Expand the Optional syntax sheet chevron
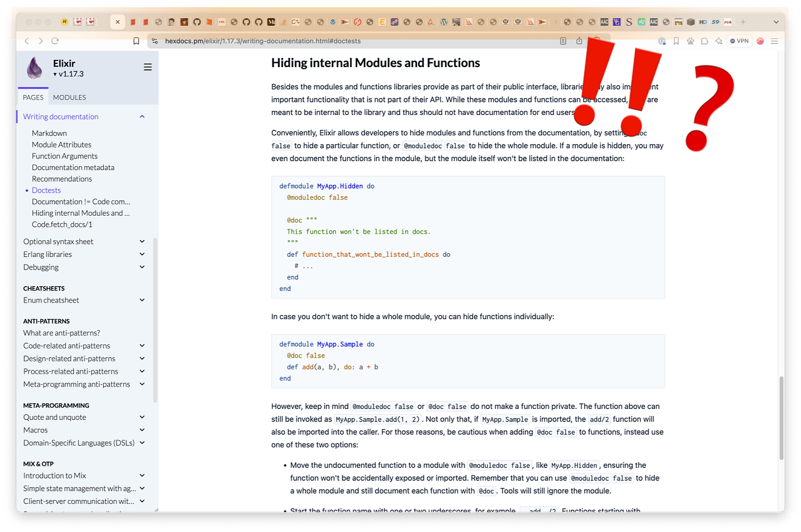The image size is (801, 532). point(142,242)
